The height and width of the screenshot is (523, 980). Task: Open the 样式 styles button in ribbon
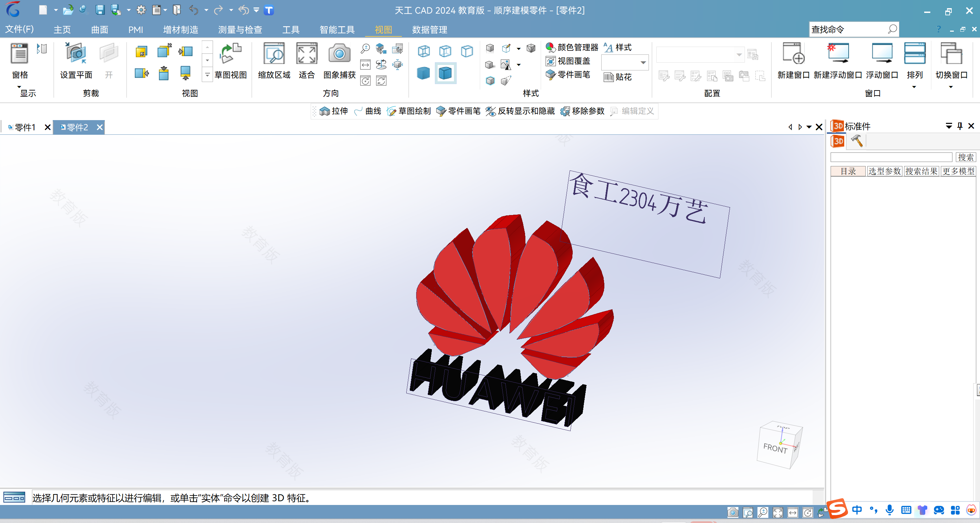(618, 48)
